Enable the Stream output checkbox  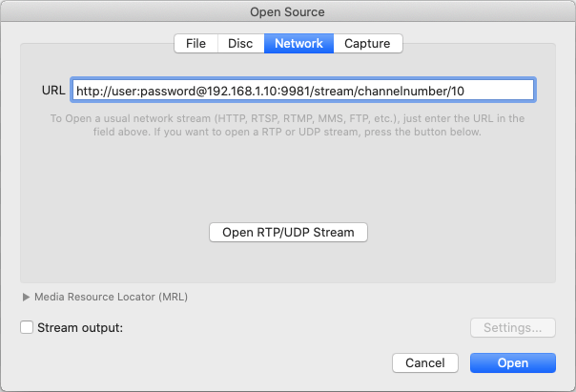point(27,328)
